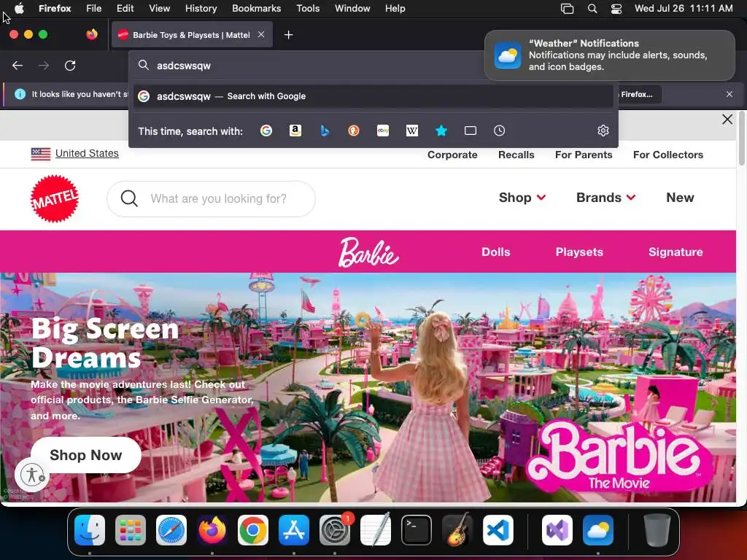
Task: Open System Settings from the dock
Action: click(335, 530)
